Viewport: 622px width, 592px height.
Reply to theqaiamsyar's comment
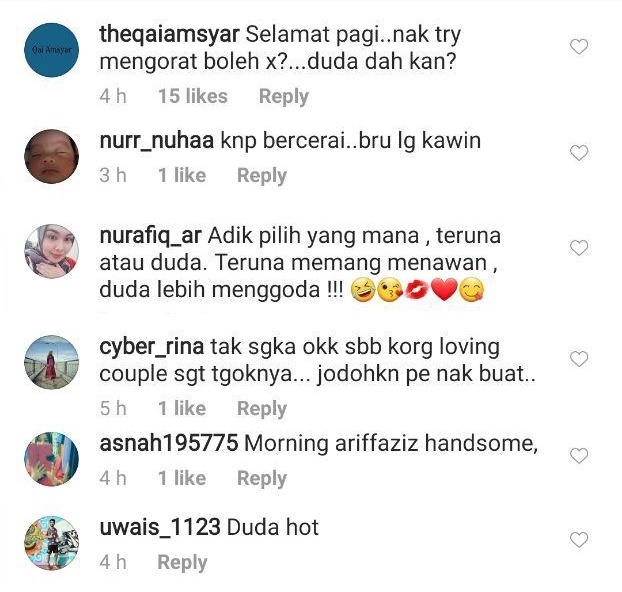click(x=284, y=97)
